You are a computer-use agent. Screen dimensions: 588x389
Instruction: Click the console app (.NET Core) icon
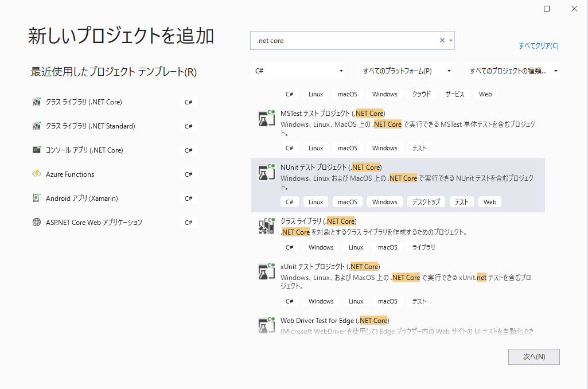(x=36, y=150)
